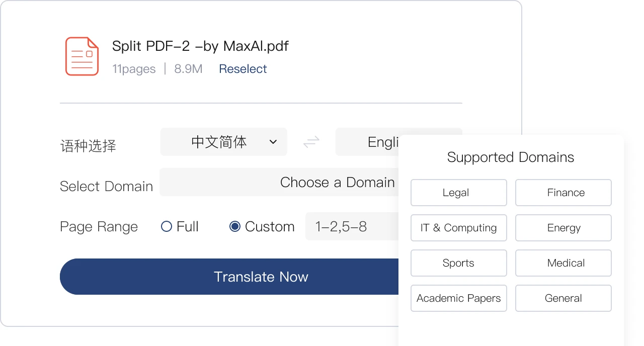Start translation with Translate Now

(229, 277)
